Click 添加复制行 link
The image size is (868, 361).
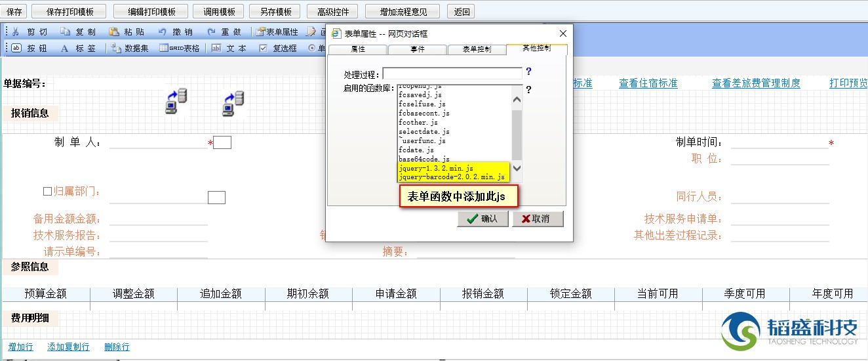tap(68, 347)
